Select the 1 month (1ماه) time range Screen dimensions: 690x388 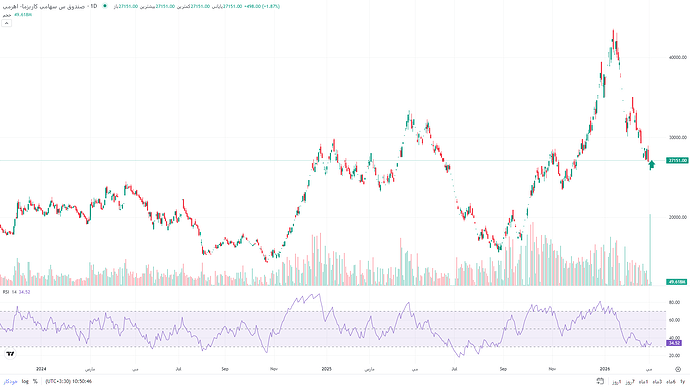pyautogui.click(x=643, y=382)
